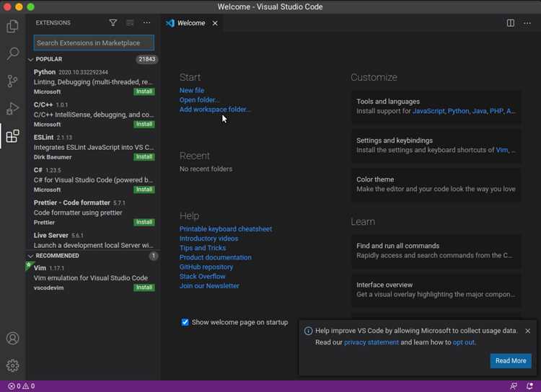Open the Search view icon
This screenshot has width=541, height=392.
(12, 53)
